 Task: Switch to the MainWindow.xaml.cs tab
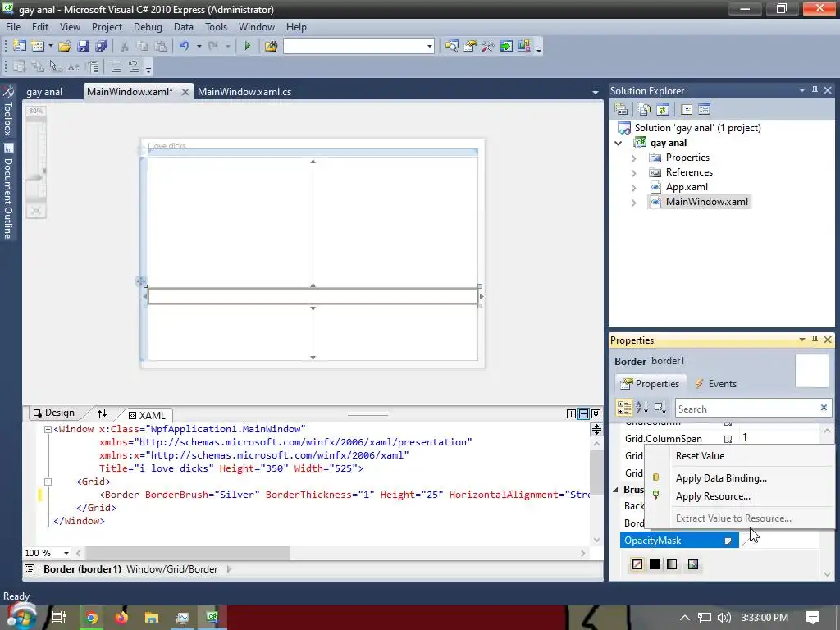[x=244, y=92]
